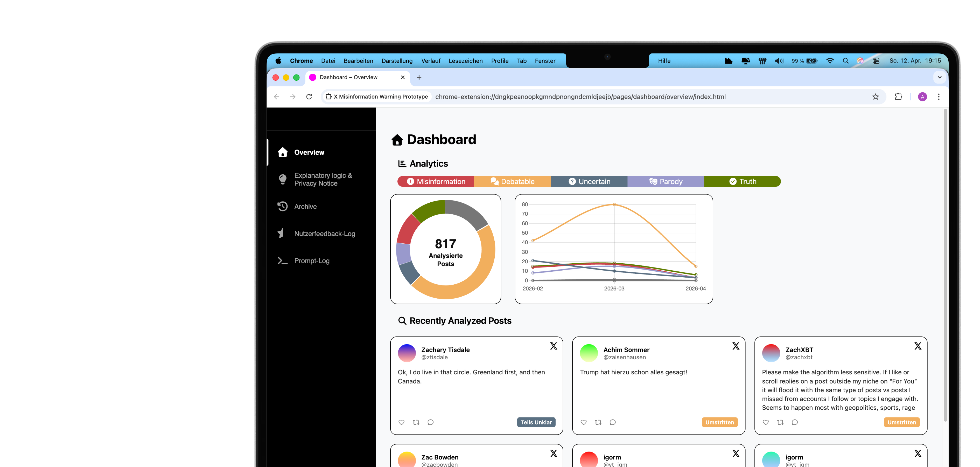Image resolution: width=980 pixels, height=467 pixels.
Task: Toggle the Misinformation legend filter
Action: point(436,182)
